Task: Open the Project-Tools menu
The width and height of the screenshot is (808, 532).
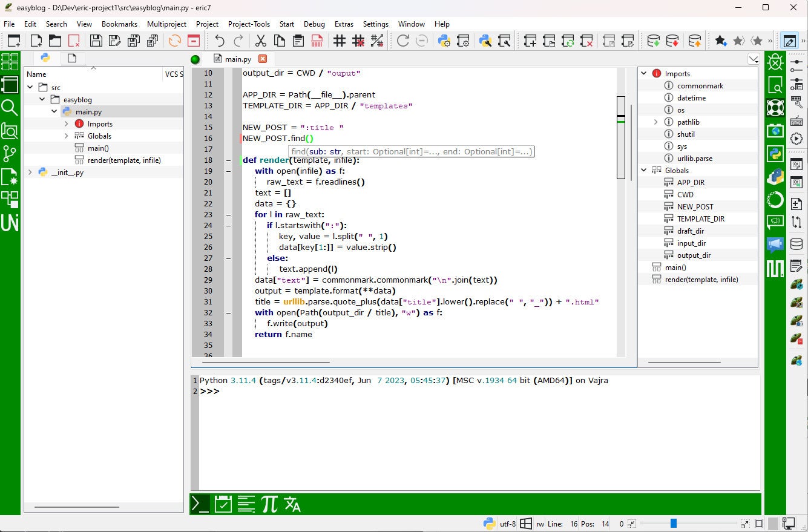Action: point(249,24)
